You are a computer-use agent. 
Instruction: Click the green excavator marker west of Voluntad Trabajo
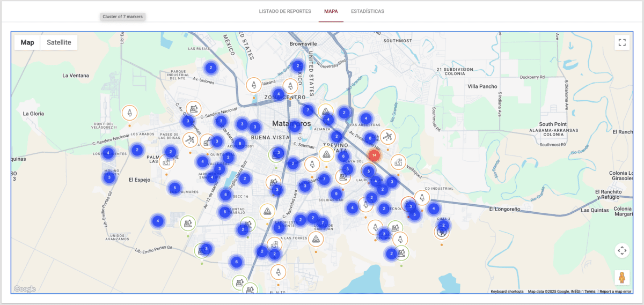[x=188, y=222]
